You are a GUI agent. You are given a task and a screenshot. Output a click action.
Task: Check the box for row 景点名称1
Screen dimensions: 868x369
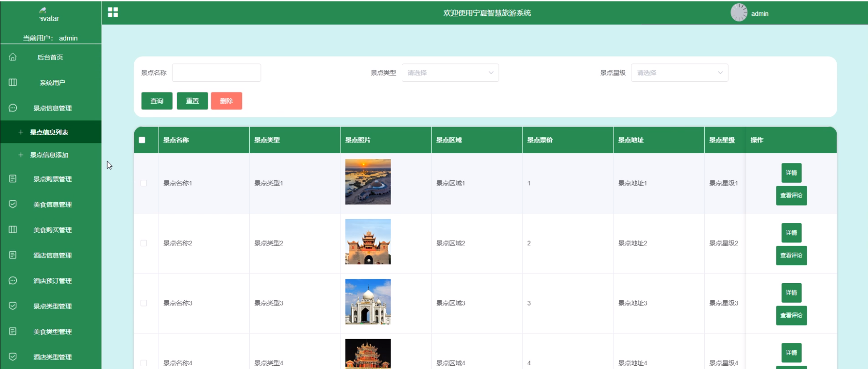coord(144,183)
